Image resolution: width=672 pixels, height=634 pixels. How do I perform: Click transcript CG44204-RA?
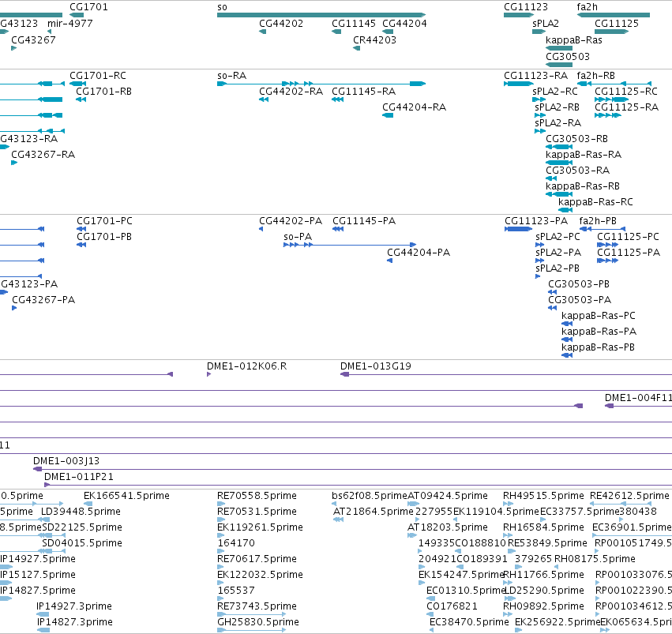[x=414, y=107]
